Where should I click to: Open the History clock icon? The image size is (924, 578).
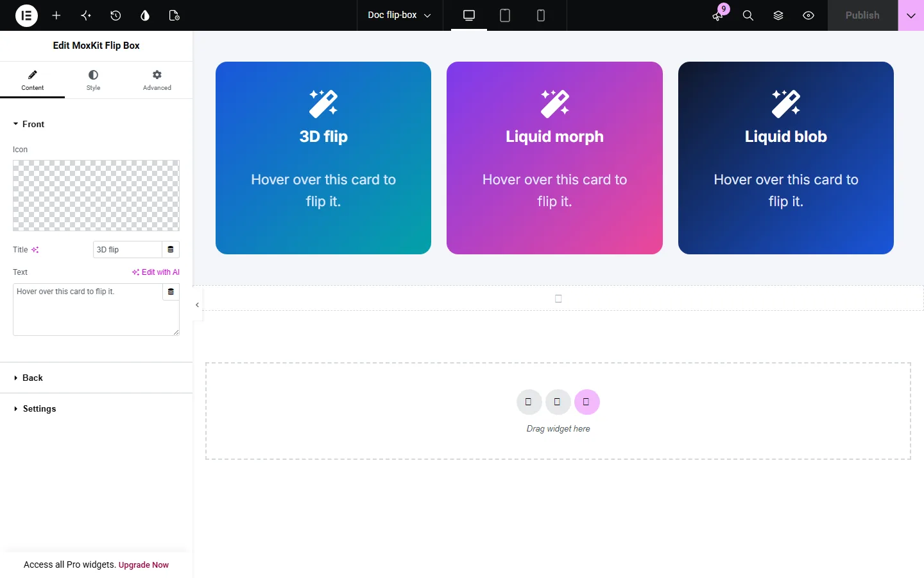[x=116, y=15]
